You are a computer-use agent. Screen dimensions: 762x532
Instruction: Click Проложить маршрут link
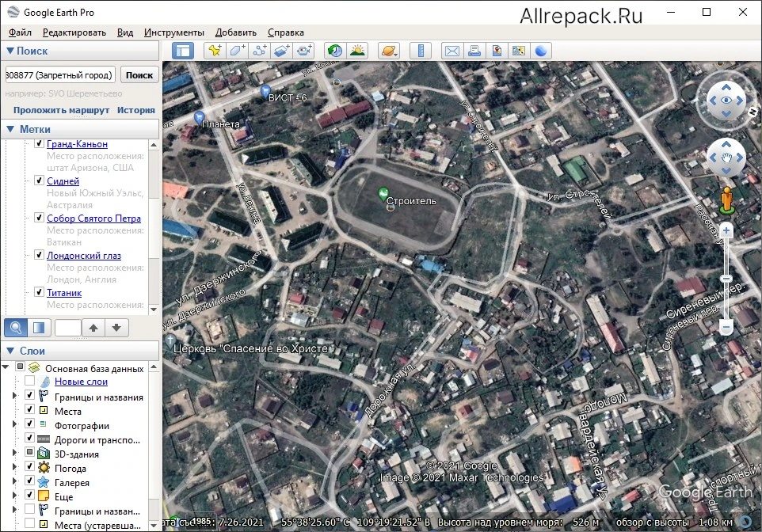61,110
